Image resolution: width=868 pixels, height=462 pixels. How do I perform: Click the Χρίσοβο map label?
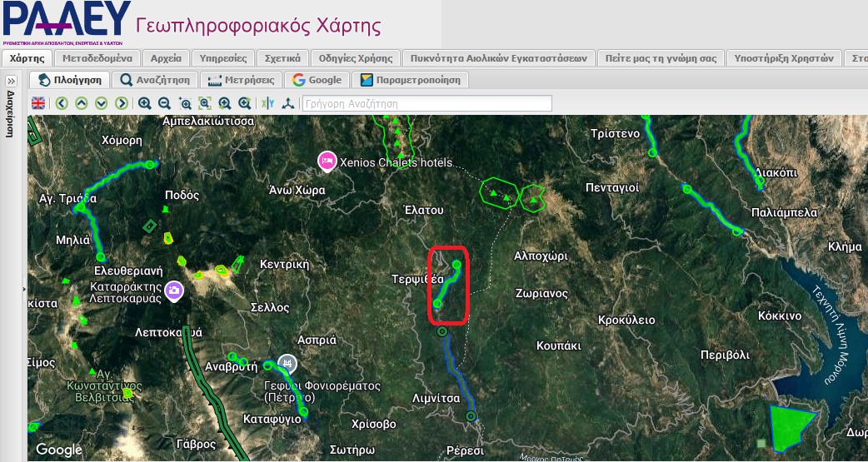click(x=374, y=425)
